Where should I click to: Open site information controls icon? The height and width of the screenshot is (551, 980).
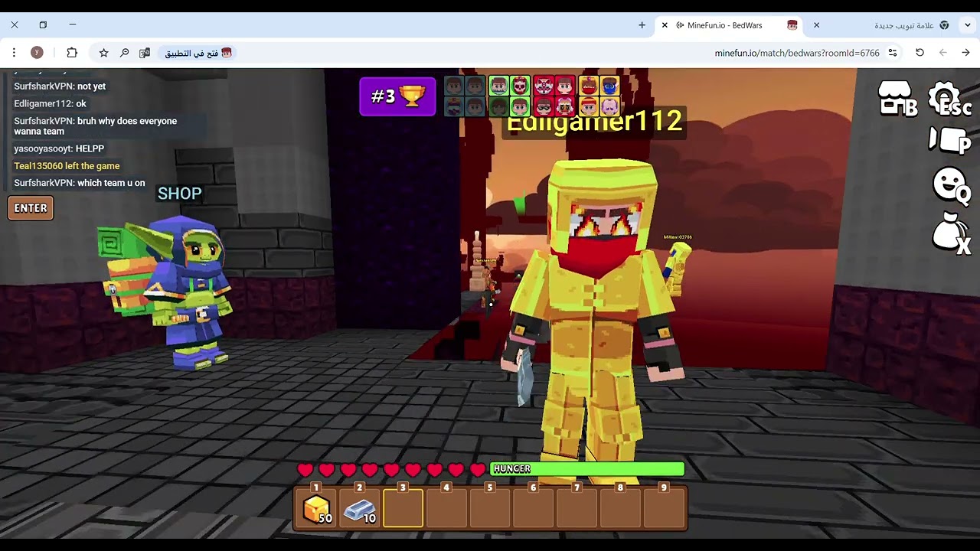click(x=893, y=53)
